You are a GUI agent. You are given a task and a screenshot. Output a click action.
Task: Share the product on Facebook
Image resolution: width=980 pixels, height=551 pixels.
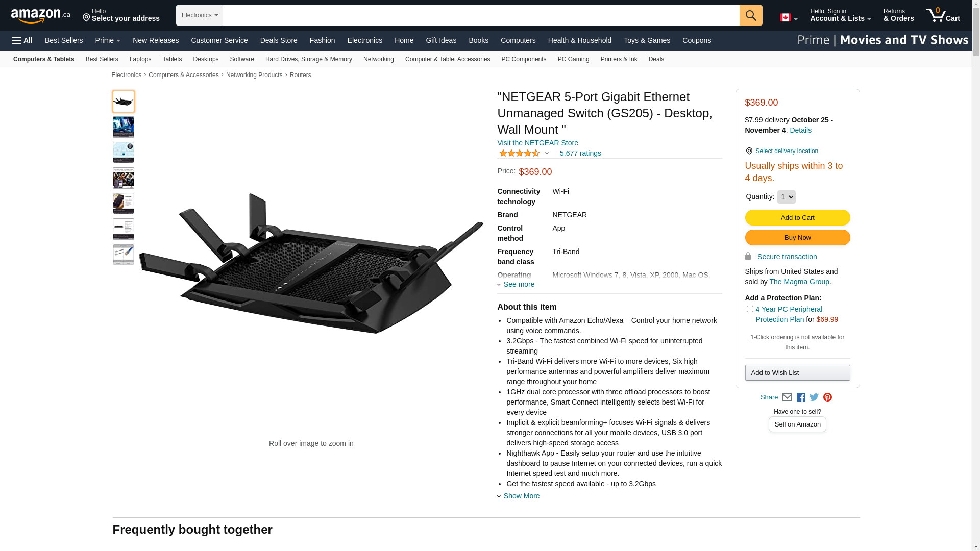point(801,397)
